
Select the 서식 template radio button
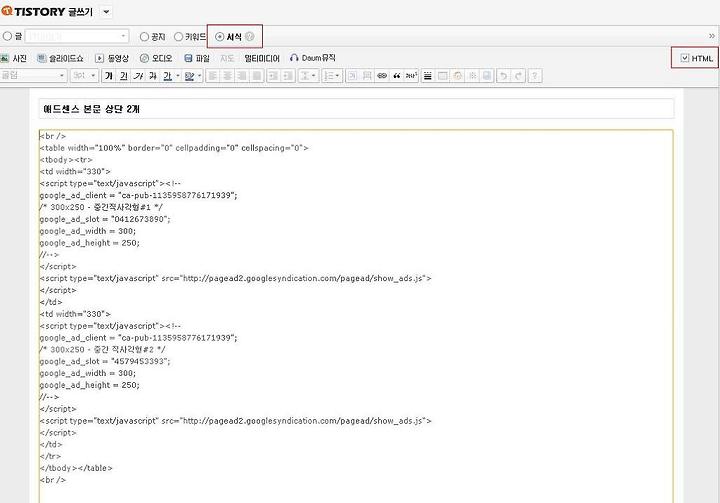click(219, 37)
